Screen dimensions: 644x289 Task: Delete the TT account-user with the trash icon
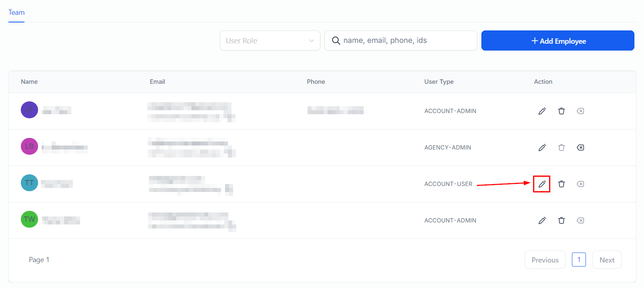561,184
